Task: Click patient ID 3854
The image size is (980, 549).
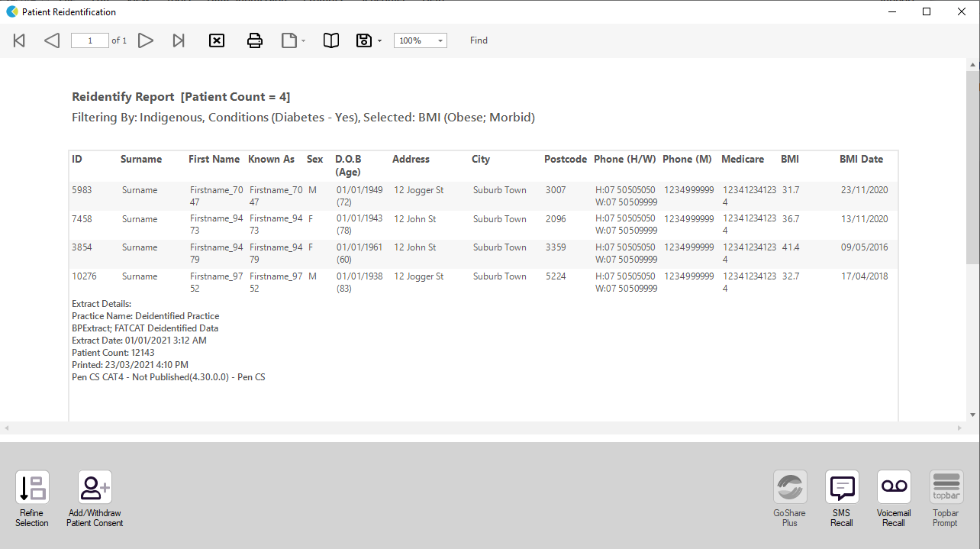Action: (82, 247)
